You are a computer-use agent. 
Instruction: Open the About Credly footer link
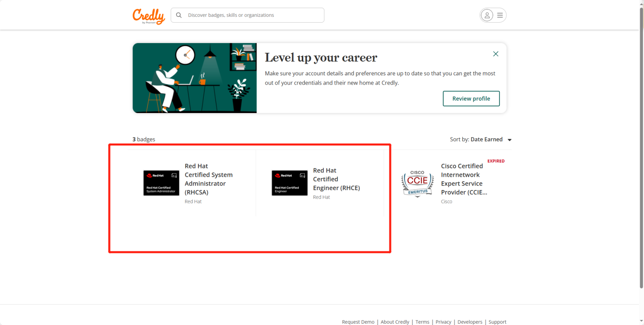[x=395, y=322]
